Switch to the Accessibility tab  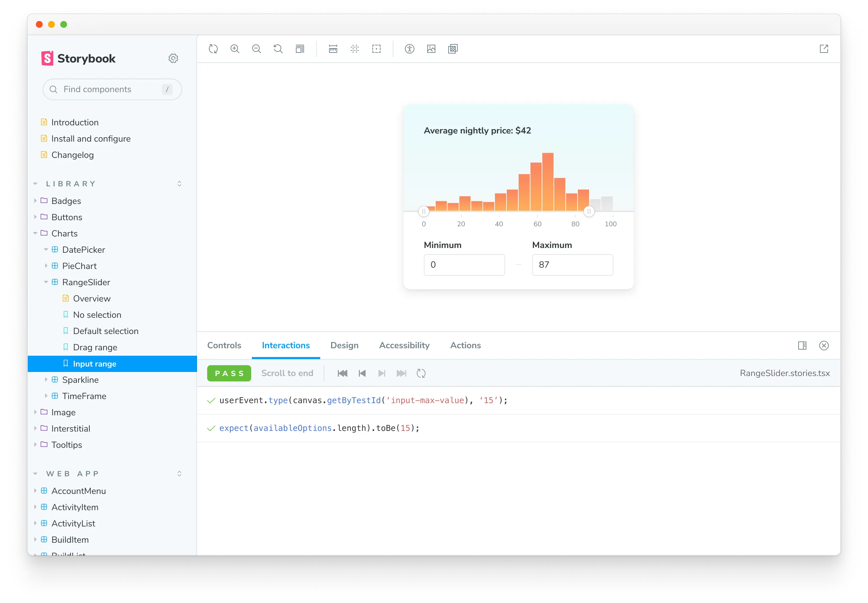coord(404,345)
